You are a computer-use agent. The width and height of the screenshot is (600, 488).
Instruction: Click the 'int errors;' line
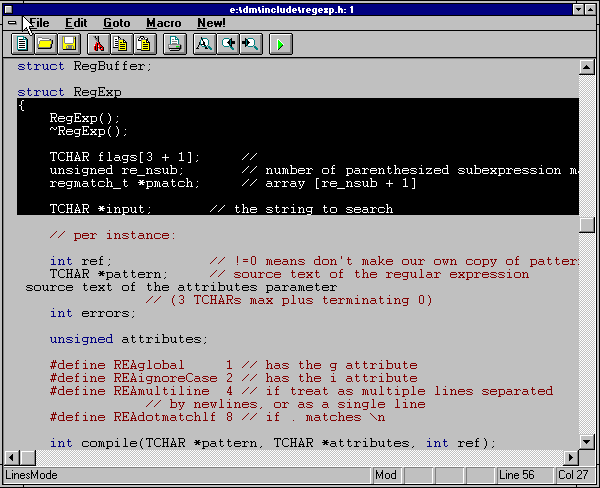93,313
